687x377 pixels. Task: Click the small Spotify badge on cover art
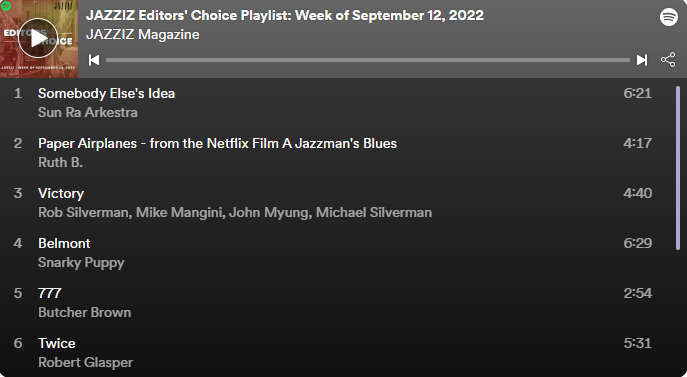[x=6, y=6]
